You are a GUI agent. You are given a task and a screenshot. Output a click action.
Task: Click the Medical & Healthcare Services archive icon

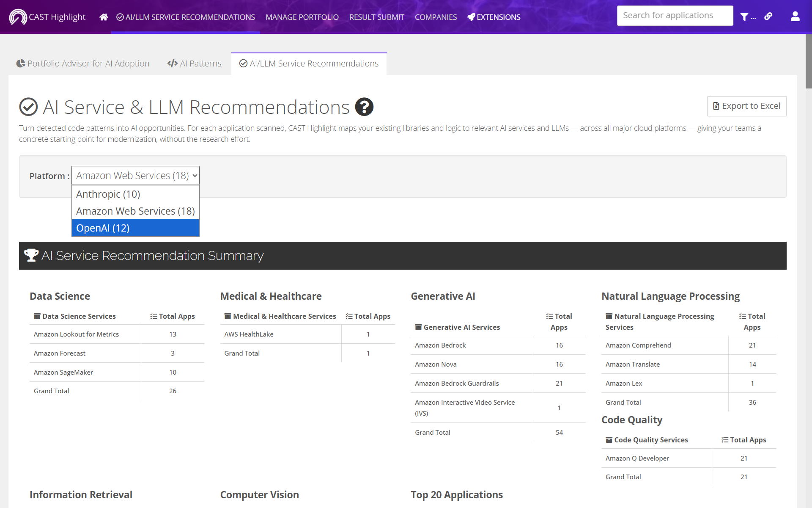[228, 316]
